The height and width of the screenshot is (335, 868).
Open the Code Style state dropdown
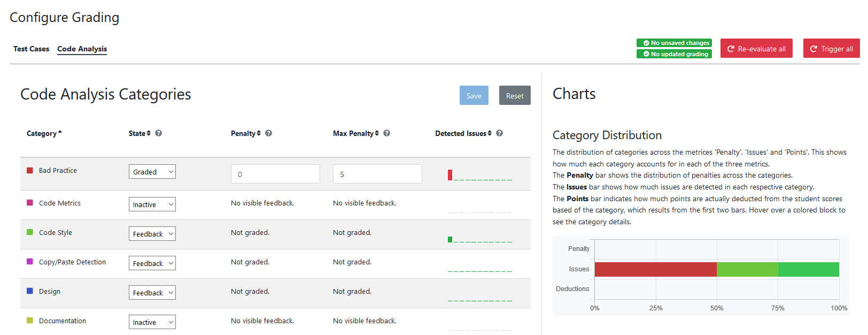152,234
